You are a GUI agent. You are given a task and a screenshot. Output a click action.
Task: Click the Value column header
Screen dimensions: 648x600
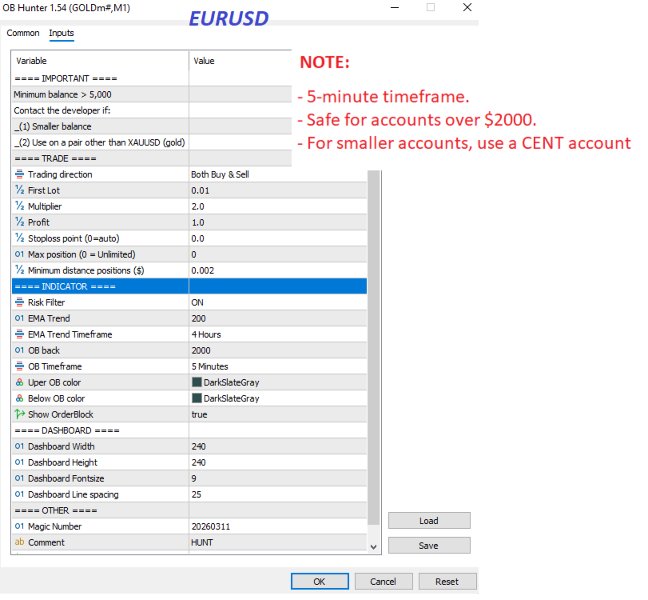pyautogui.click(x=241, y=61)
